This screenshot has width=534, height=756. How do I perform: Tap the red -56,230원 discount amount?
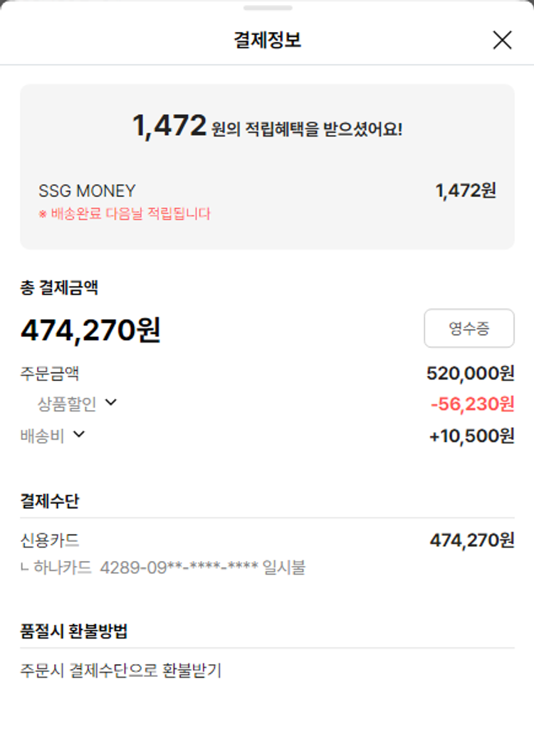click(x=472, y=404)
